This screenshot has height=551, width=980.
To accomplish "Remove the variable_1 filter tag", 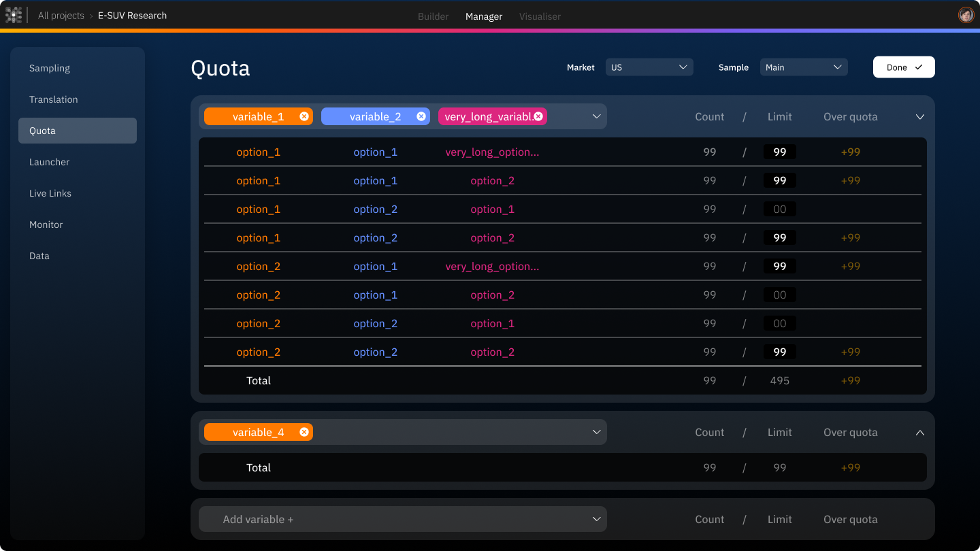I will (x=304, y=116).
